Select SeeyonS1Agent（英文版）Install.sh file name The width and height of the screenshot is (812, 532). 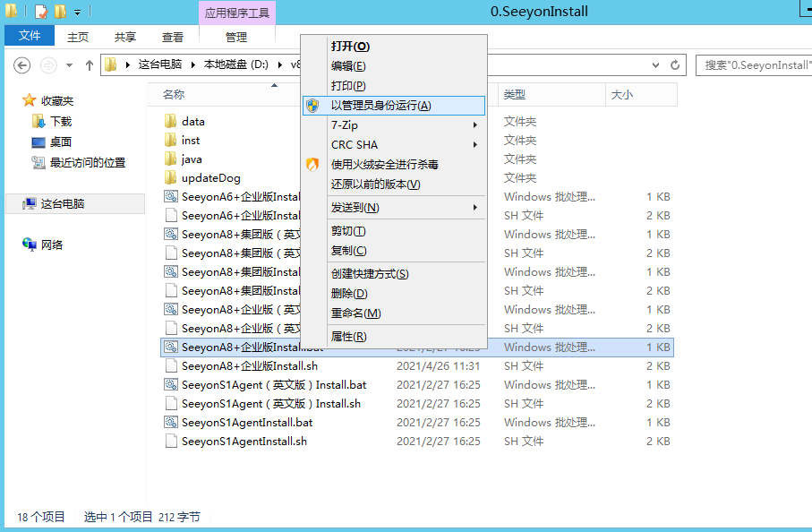271,404
